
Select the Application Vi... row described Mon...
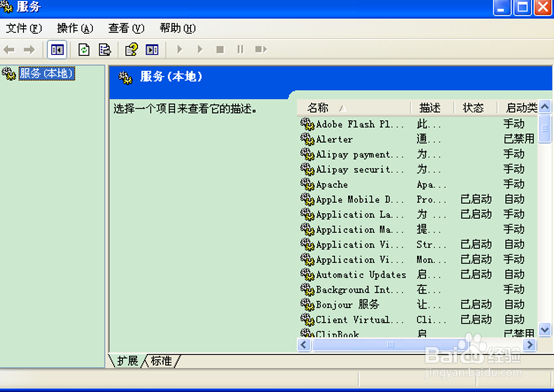pos(360,259)
